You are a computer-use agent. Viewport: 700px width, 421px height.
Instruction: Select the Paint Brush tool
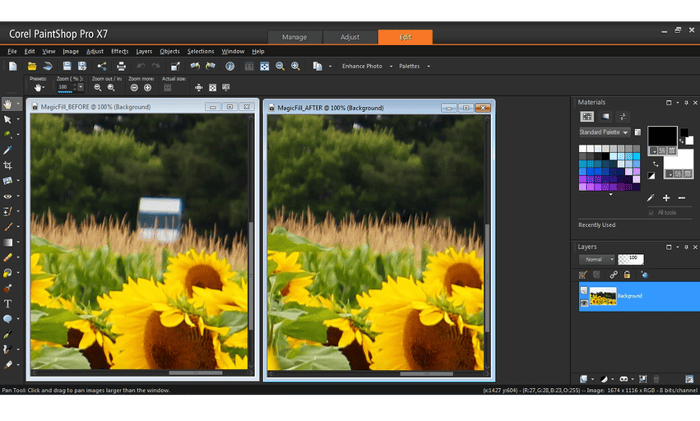[8, 227]
